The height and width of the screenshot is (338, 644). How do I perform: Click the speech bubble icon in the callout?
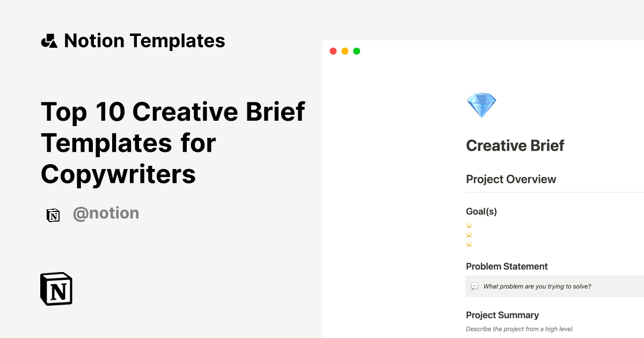[x=475, y=286]
